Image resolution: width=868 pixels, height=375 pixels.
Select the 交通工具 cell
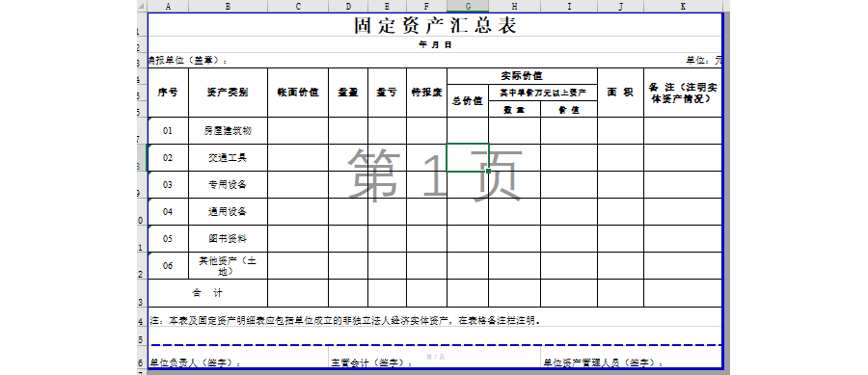[x=228, y=158]
